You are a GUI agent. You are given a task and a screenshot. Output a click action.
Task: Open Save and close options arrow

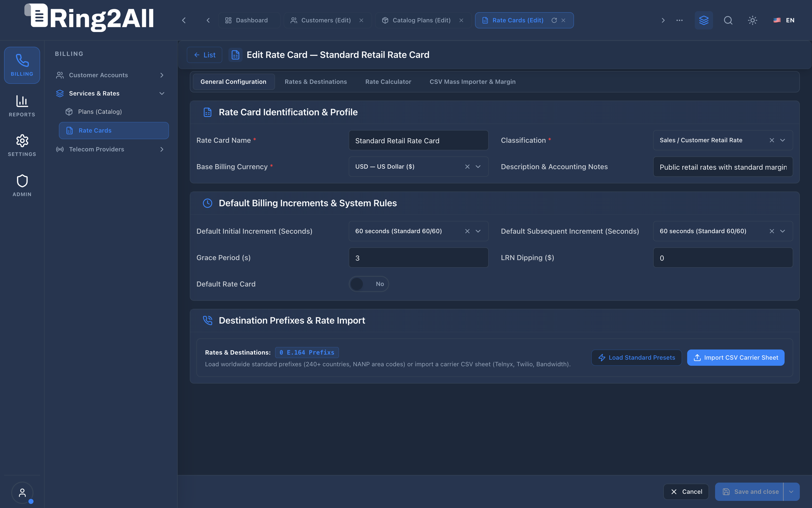791,492
